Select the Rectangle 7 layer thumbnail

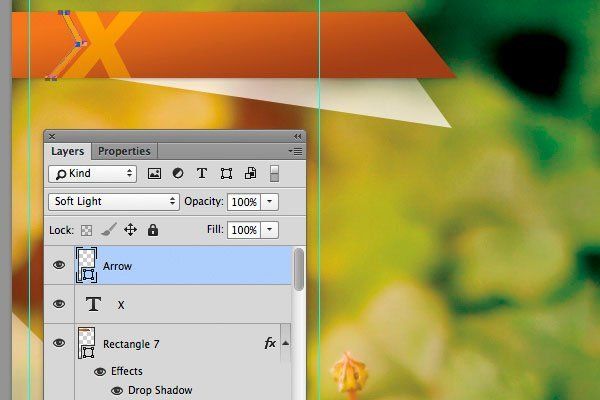pyautogui.click(x=86, y=343)
